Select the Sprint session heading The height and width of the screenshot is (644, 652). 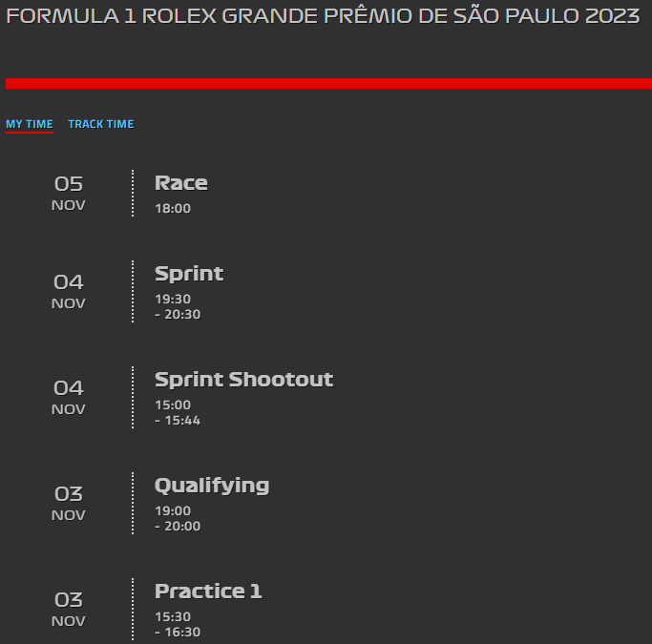[x=189, y=274]
